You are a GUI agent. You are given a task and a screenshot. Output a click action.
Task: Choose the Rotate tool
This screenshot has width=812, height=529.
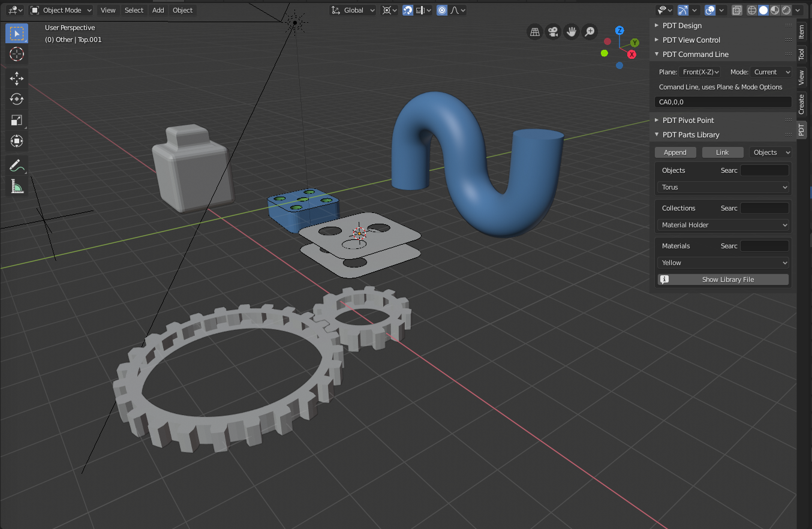point(17,99)
